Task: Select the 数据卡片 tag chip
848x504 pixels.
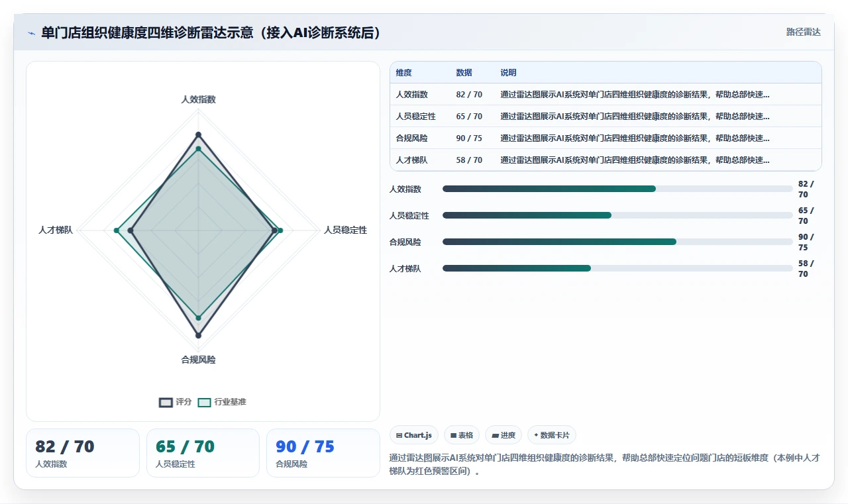Action: click(x=552, y=435)
